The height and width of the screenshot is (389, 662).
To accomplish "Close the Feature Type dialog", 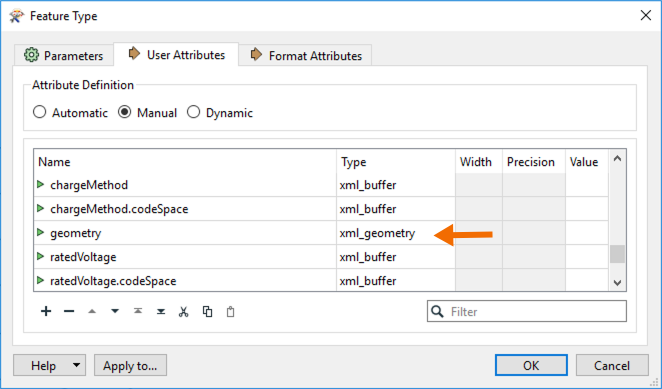I will point(646,16).
